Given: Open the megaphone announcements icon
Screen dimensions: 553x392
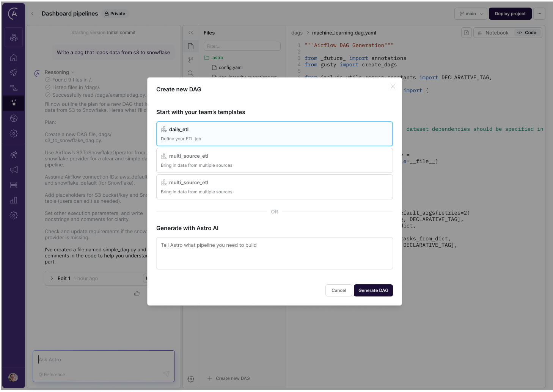Looking at the screenshot, I should [14, 170].
